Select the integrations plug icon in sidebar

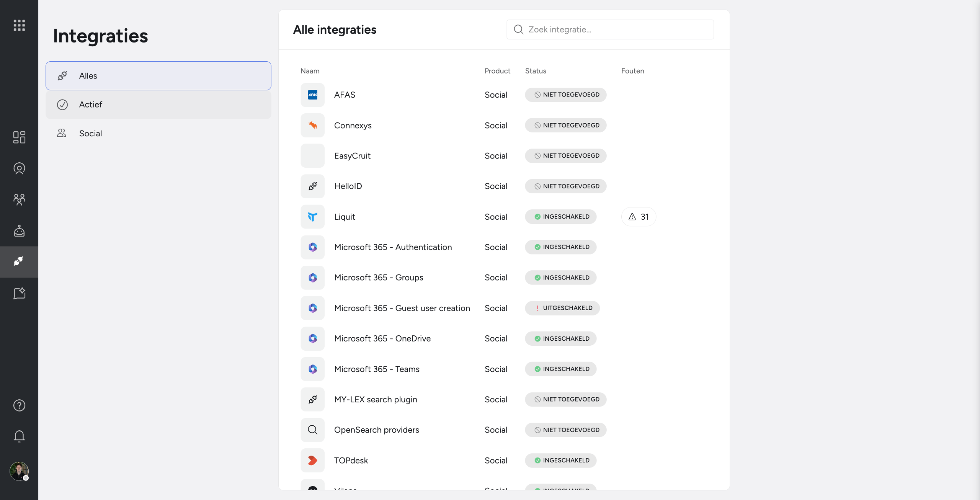click(x=19, y=261)
